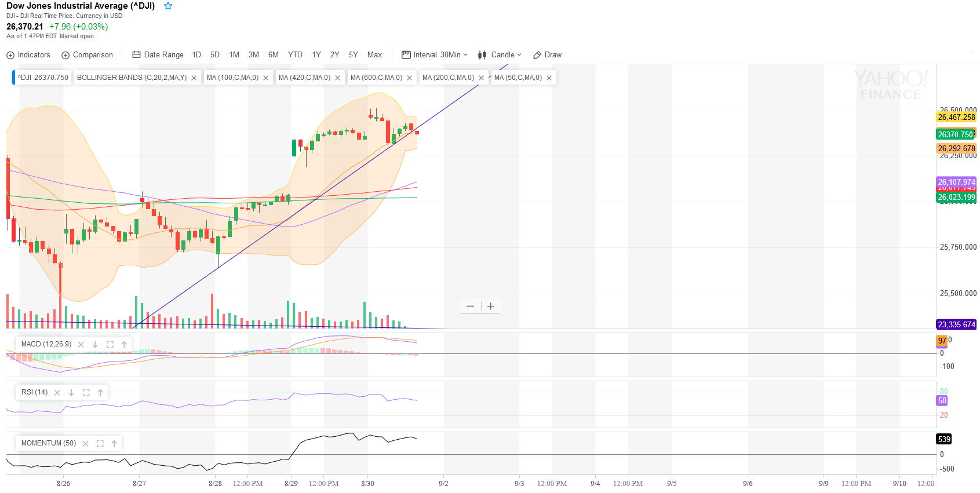
Task: Click the purple 26,107.974 MA price tag
Action: coord(956,182)
